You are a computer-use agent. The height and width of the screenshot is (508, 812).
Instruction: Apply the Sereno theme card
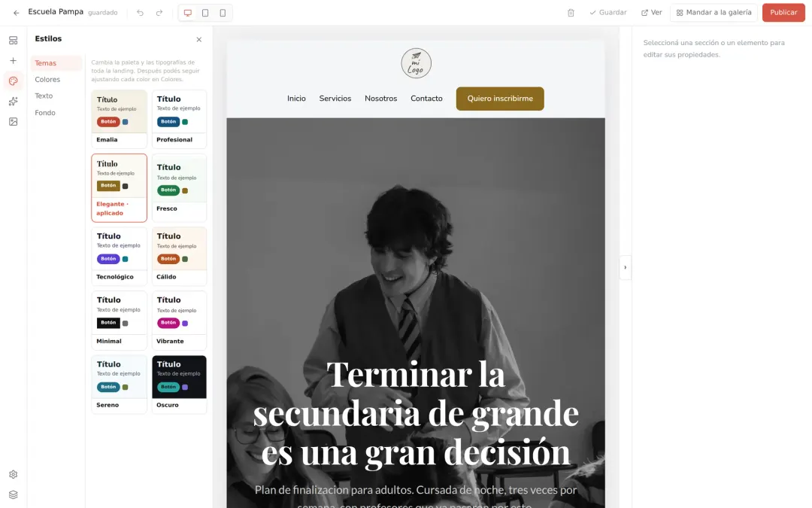tap(119, 384)
